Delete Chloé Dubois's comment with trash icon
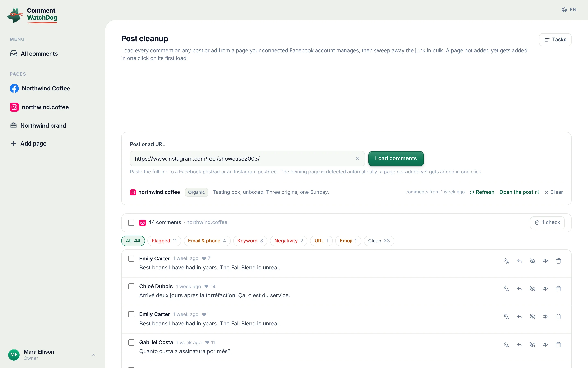This screenshot has height=368, width=588. 559,289
